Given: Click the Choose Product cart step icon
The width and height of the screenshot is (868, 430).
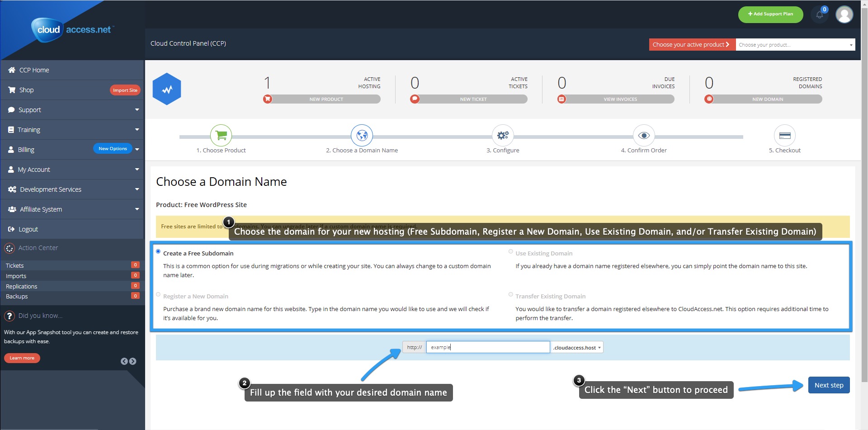Looking at the screenshot, I should pos(221,135).
